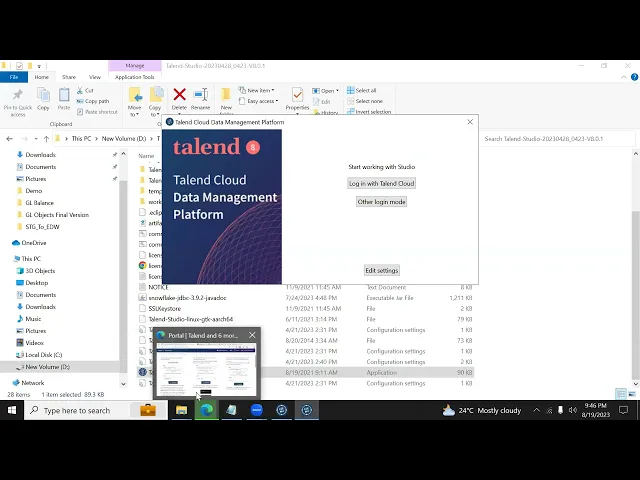Open File Explorer from taskbar
Screen dimensions: 640x480
(x=181, y=410)
